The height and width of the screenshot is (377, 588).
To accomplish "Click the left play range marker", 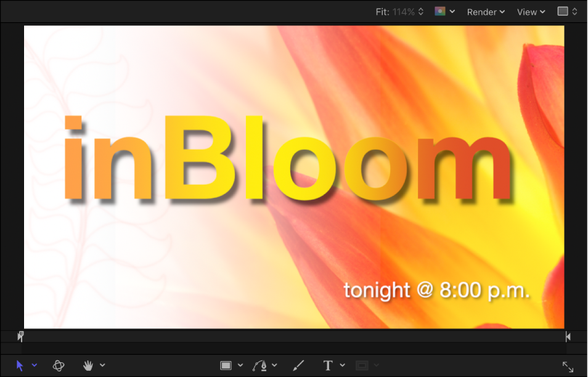I will point(20,336).
